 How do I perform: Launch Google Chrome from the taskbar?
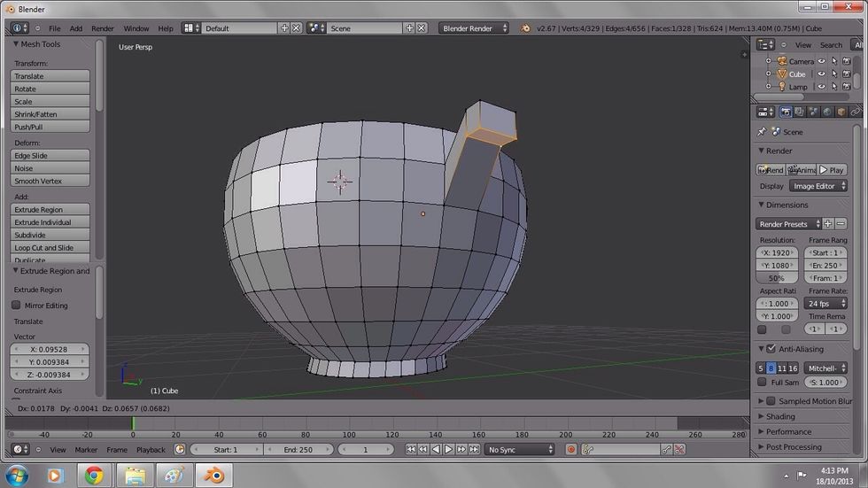coord(94,476)
